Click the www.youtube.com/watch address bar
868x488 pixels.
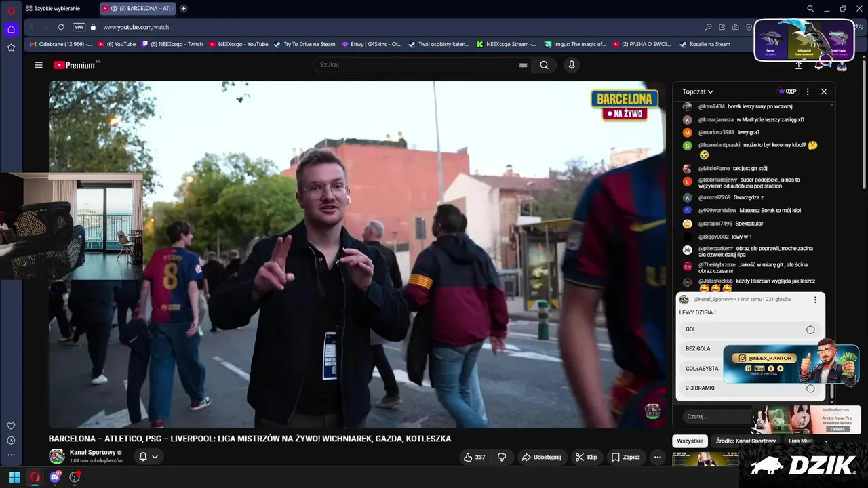(136, 27)
